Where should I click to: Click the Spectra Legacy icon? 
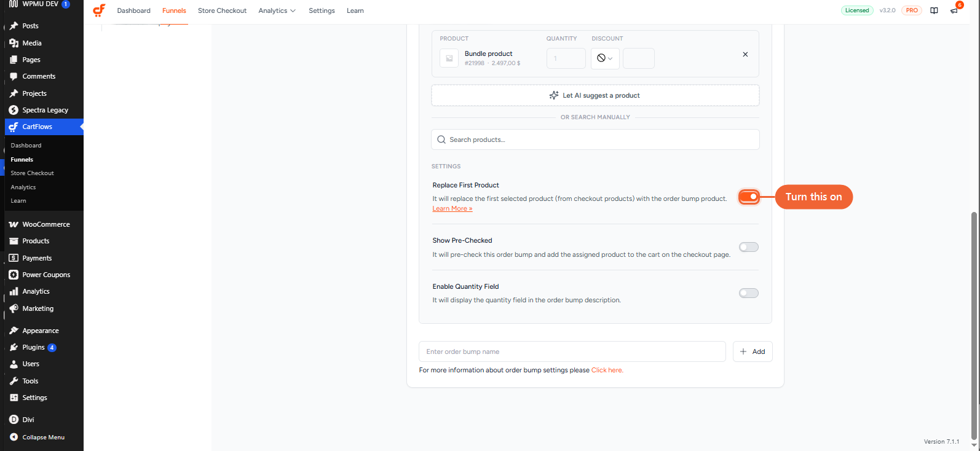(14, 110)
